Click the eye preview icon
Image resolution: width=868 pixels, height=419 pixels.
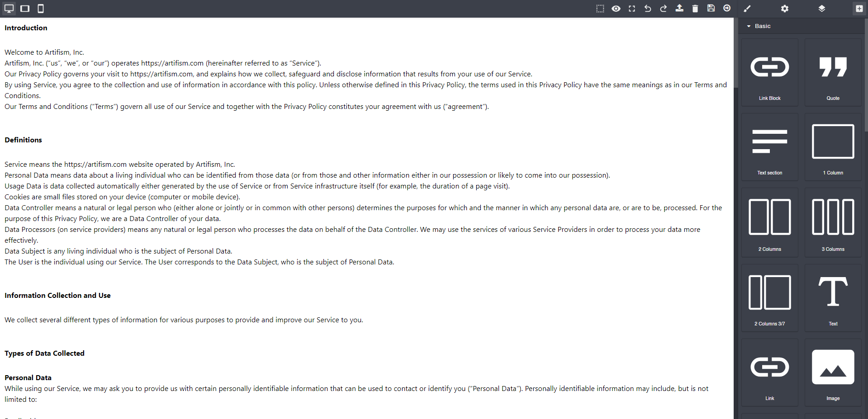pos(616,9)
